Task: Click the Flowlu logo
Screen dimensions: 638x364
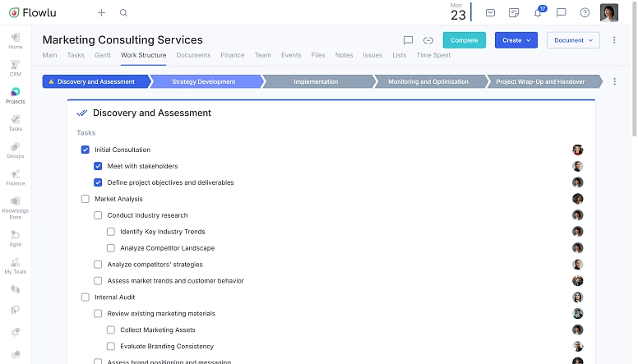Action: click(x=33, y=12)
